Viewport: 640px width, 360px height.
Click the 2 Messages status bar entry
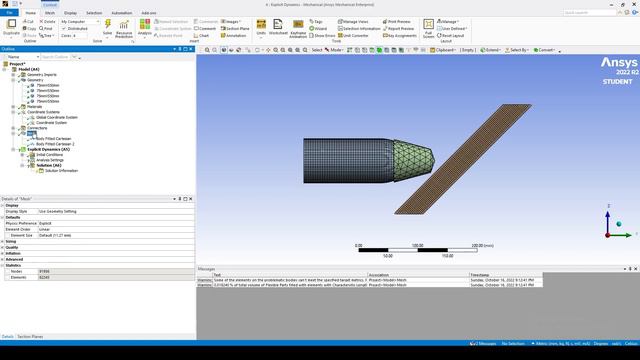(x=483, y=344)
